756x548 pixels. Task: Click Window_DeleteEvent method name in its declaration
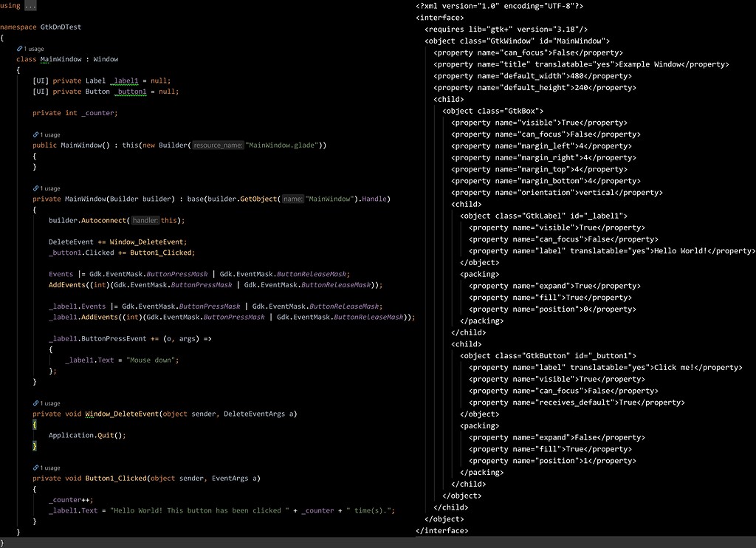pyautogui.click(x=121, y=414)
